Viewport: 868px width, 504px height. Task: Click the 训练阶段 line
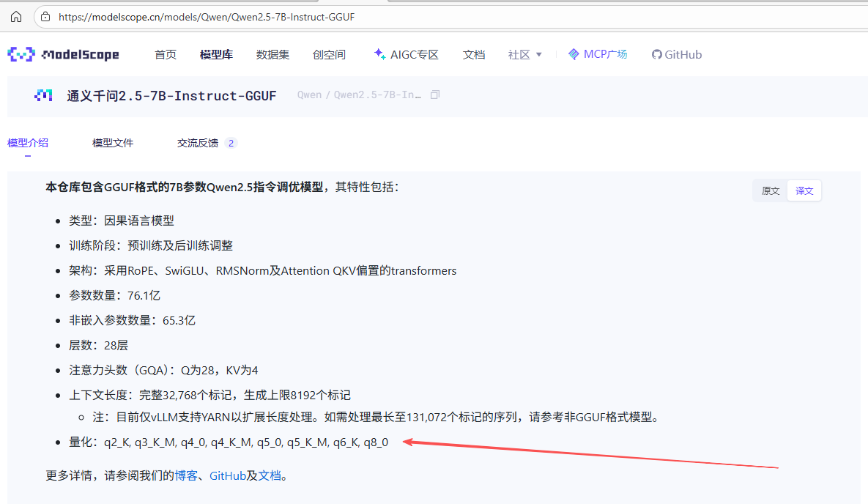tap(151, 245)
